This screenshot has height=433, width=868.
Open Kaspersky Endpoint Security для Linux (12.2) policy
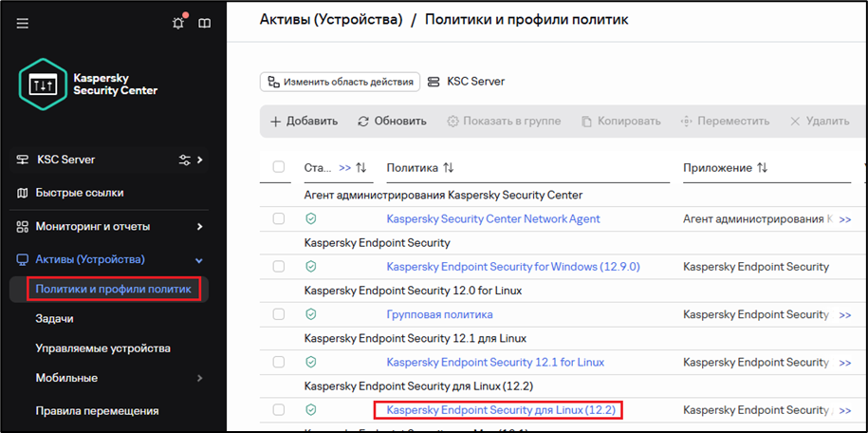click(x=501, y=410)
